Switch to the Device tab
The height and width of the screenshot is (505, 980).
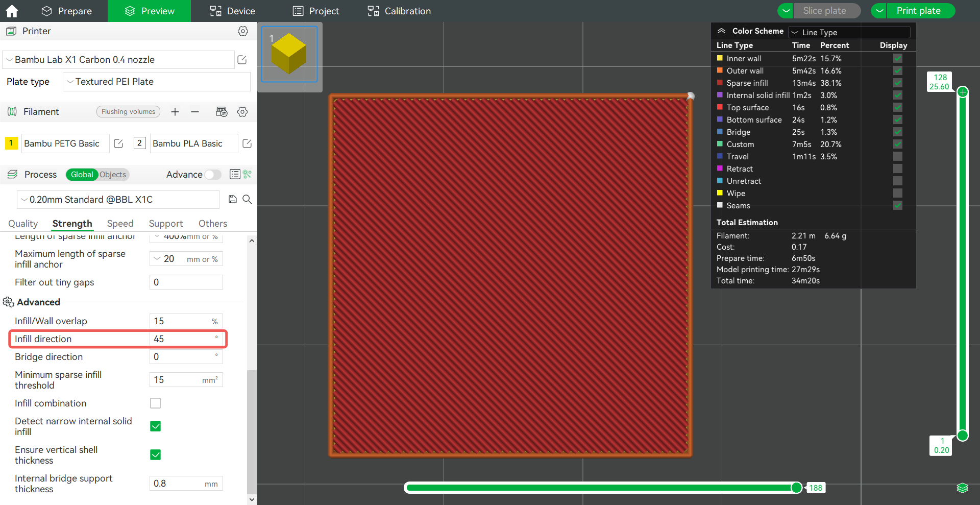(x=232, y=11)
